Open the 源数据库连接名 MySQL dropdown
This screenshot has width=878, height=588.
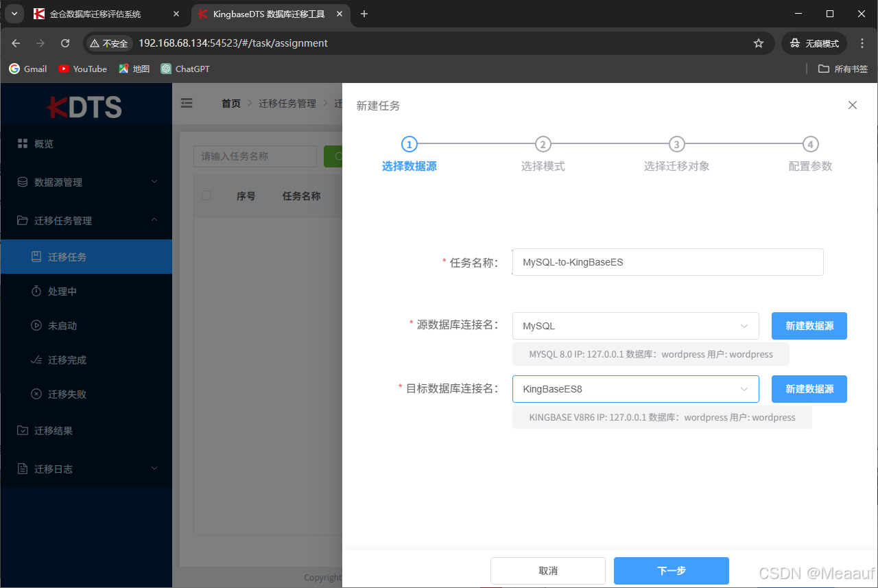pos(635,326)
